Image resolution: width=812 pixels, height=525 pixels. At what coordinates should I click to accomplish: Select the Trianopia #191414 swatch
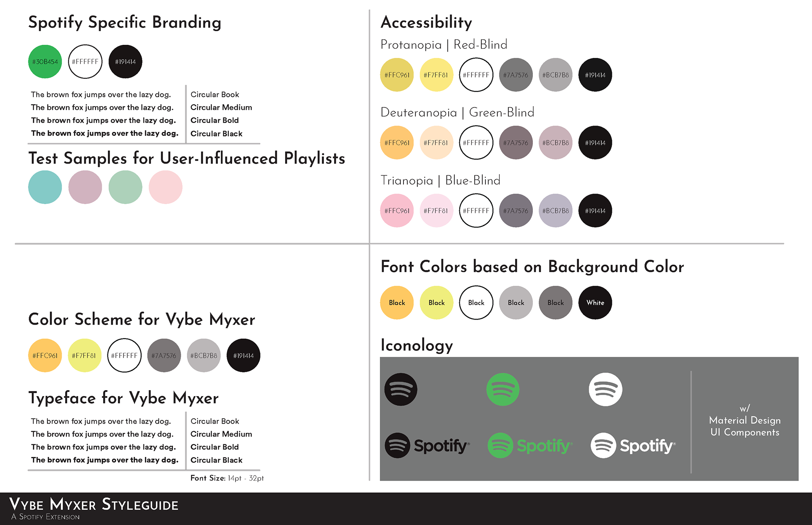click(595, 211)
